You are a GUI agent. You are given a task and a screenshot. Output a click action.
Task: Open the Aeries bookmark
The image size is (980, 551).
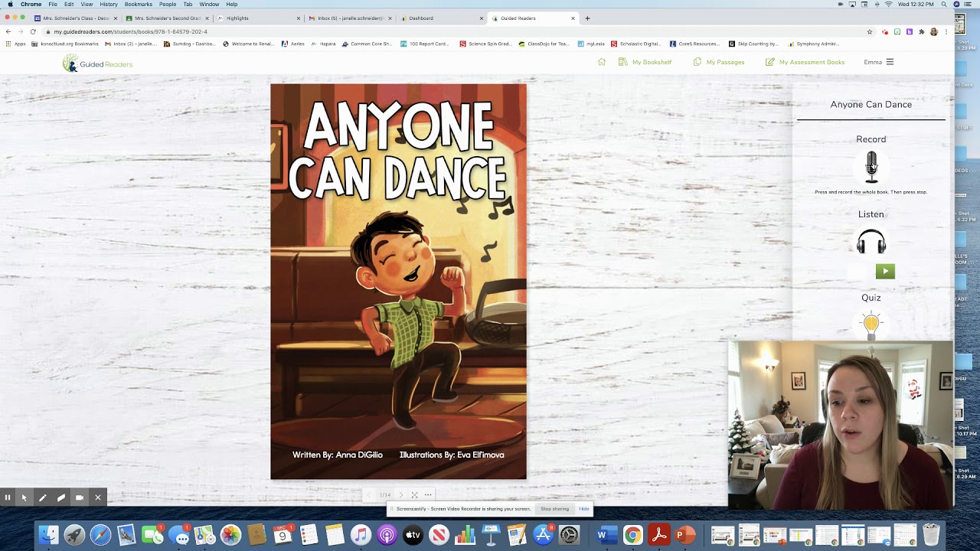(x=293, y=44)
